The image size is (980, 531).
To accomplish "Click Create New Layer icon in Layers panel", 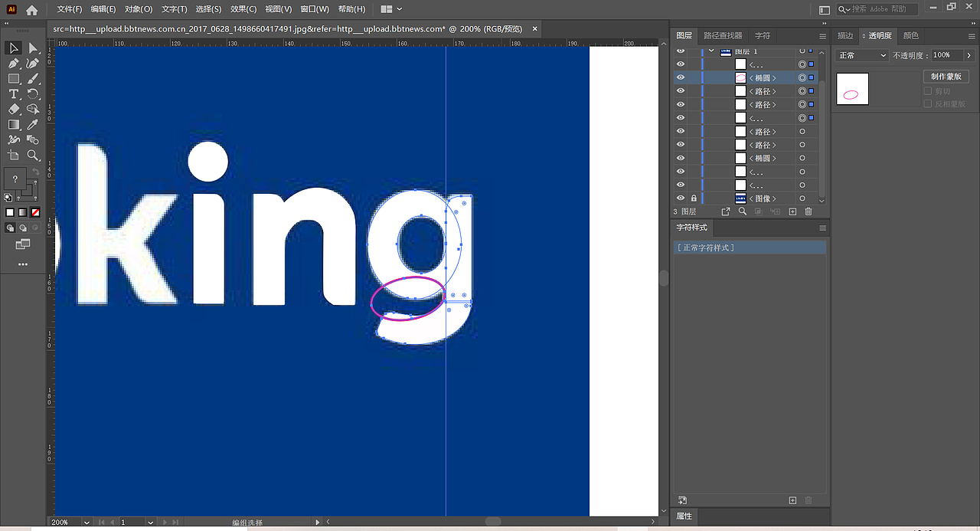I will click(792, 211).
